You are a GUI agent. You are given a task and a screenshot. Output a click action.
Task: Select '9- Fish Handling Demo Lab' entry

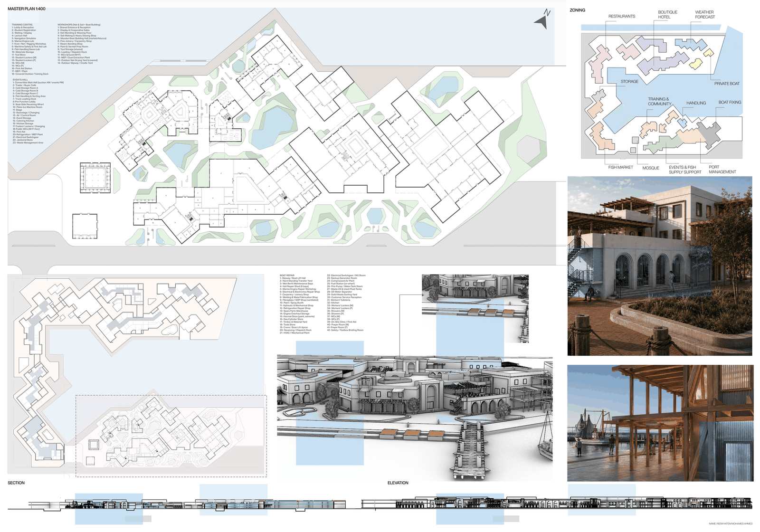(x=26, y=49)
